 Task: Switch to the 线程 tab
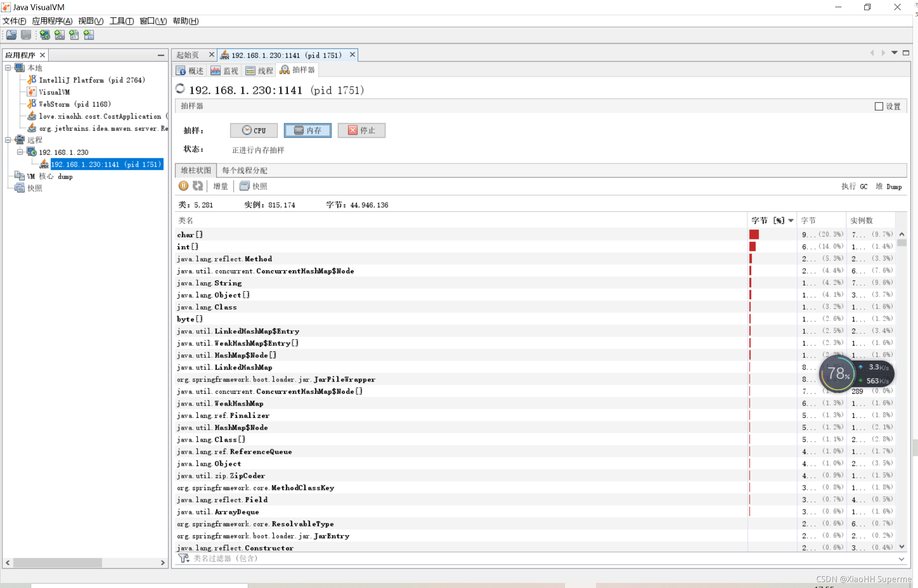point(260,71)
